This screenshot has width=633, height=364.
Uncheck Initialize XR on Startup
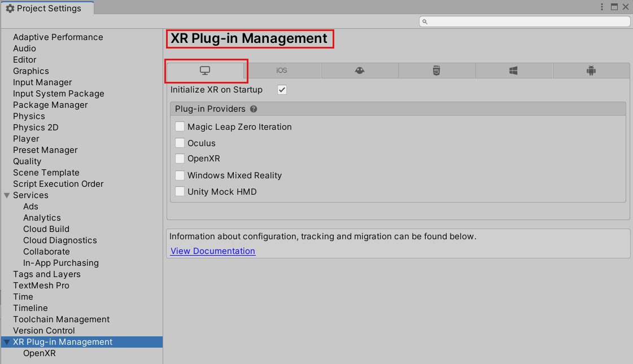point(281,89)
